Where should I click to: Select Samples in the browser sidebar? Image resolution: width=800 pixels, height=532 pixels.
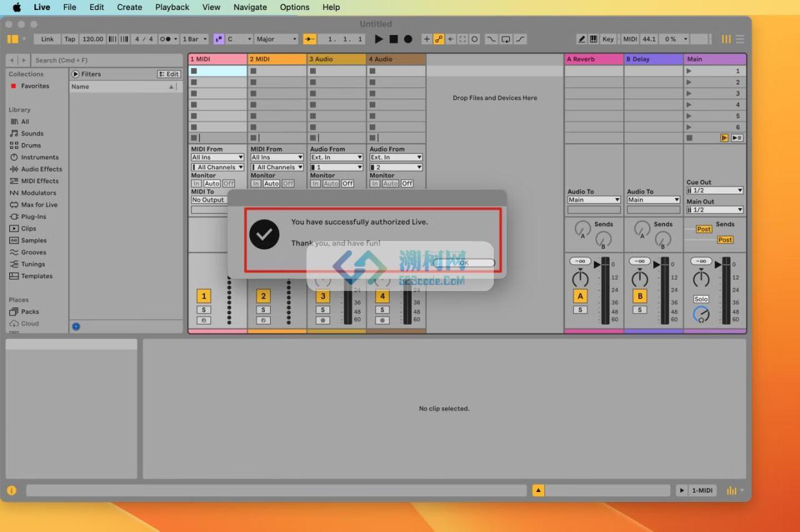tap(34, 240)
